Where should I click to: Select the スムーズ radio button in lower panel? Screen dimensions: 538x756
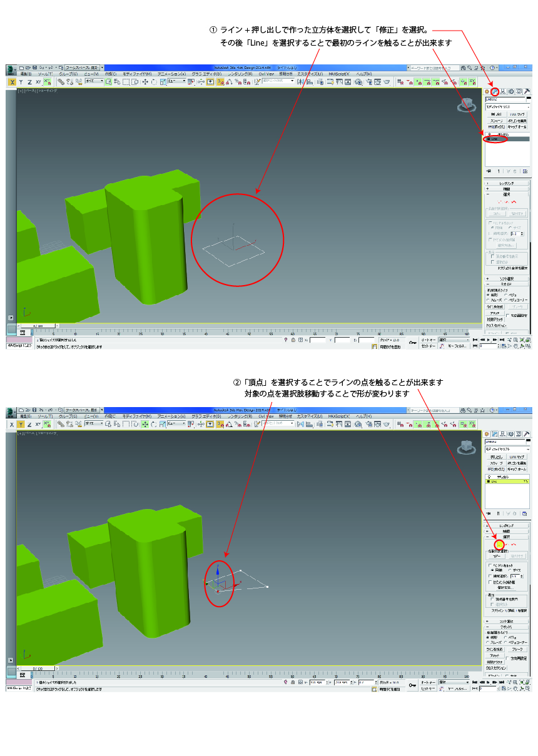[488, 642]
